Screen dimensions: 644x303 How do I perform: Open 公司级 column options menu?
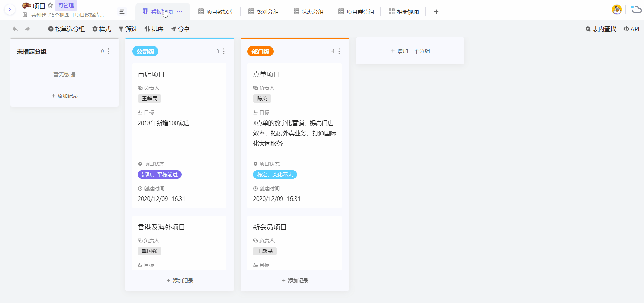(224, 51)
